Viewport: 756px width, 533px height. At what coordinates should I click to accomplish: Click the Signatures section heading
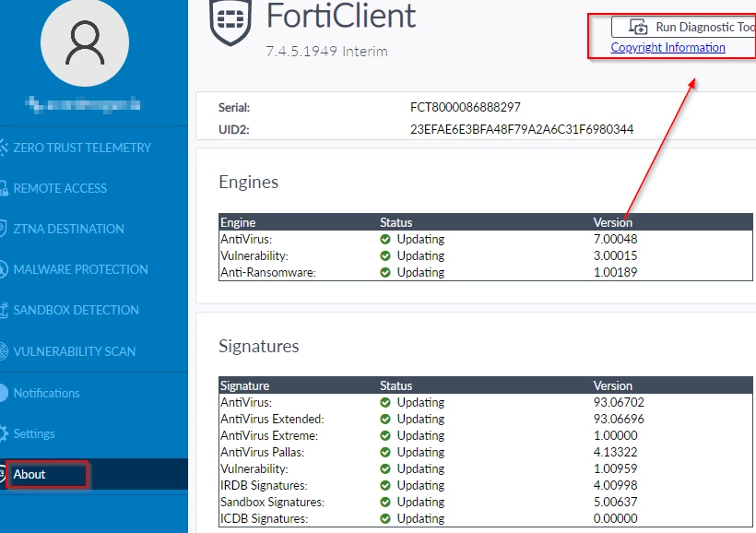coord(258,347)
